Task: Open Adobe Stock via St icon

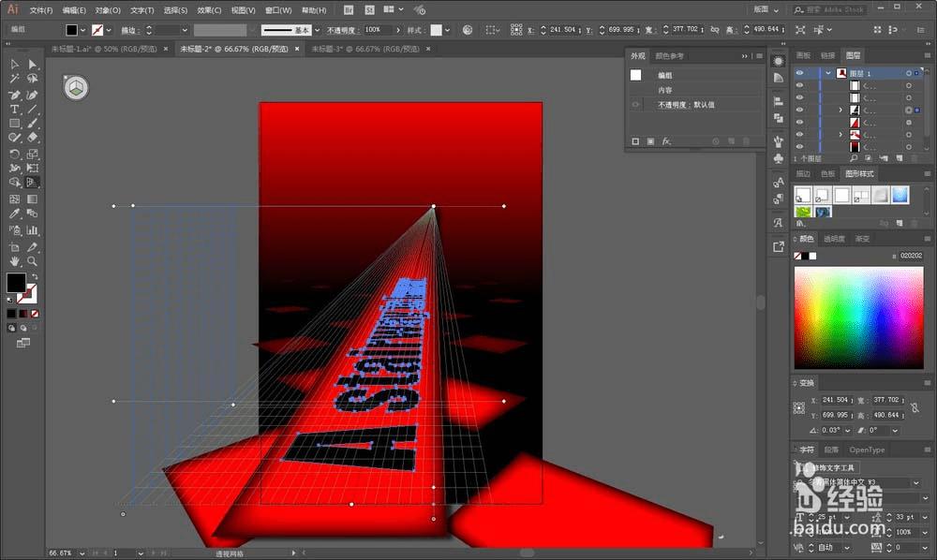Action: [370, 10]
